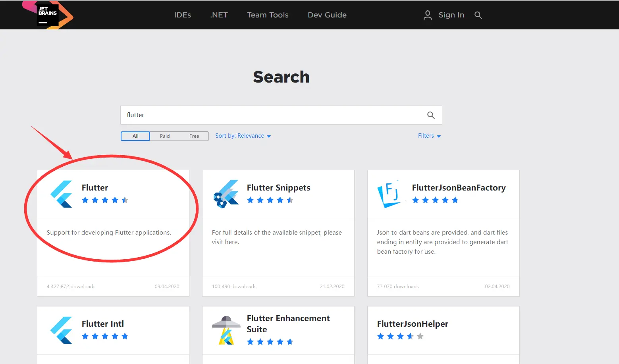Expand the Filters dropdown
Viewport: 619px width, 364px height.
click(x=429, y=136)
